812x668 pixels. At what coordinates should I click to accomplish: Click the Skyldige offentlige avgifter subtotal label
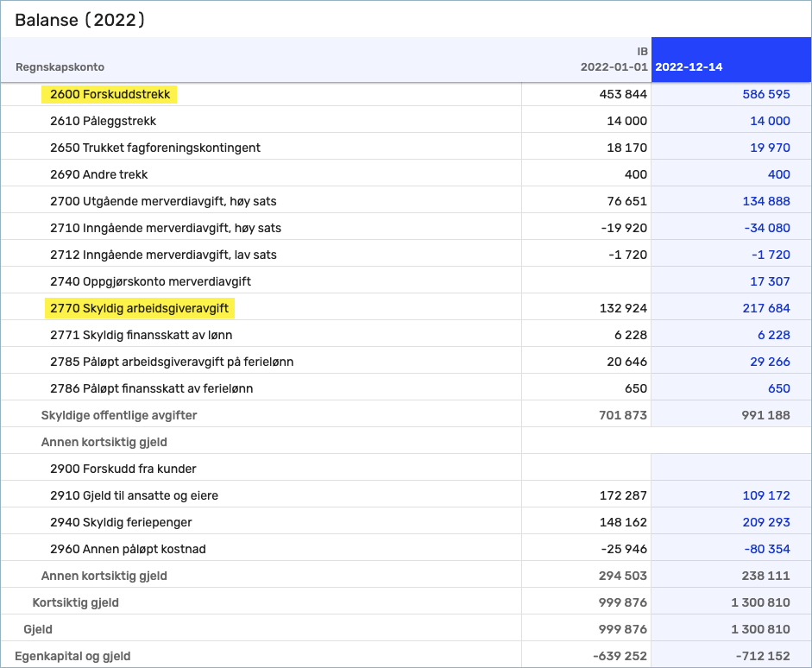point(118,415)
